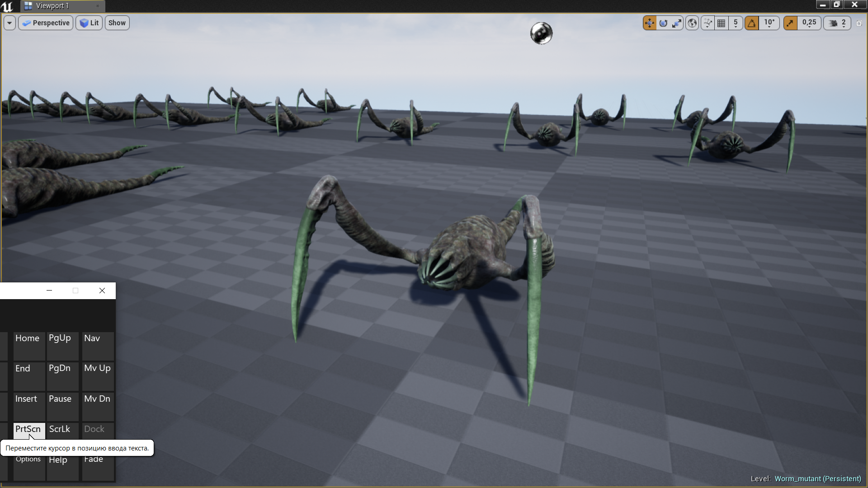This screenshot has height=488, width=868.
Task: Open scale snap value dropdown showing 0,25
Action: click(809, 23)
